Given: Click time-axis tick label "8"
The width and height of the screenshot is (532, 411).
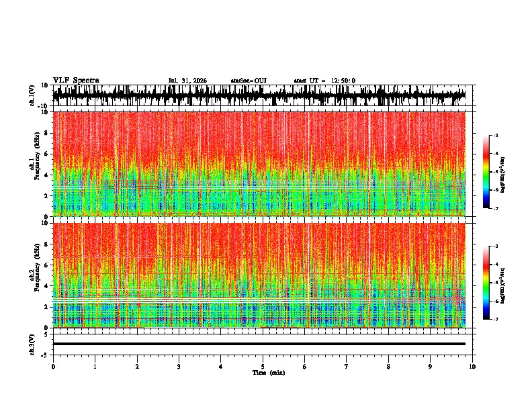Looking at the screenshot, I should click(x=388, y=367).
